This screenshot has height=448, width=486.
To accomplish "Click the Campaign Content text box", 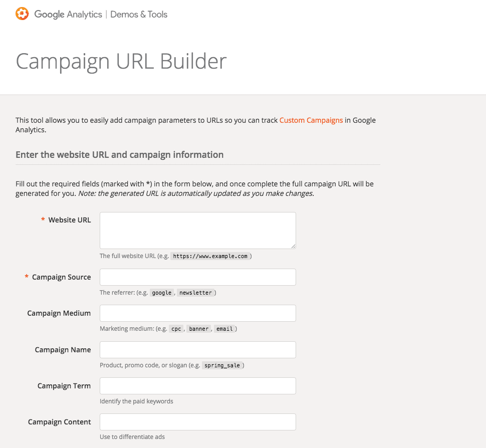I will 197,422.
